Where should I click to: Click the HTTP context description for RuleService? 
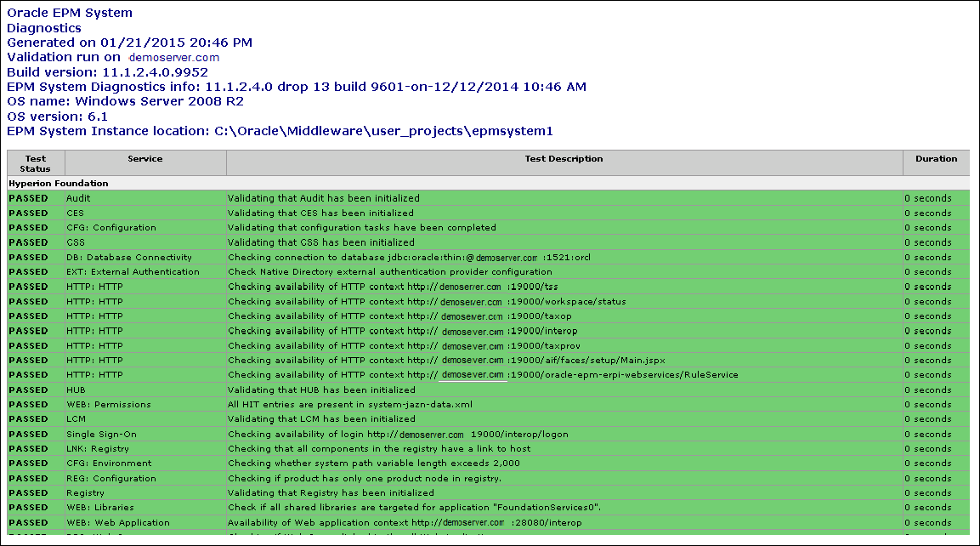click(483, 375)
